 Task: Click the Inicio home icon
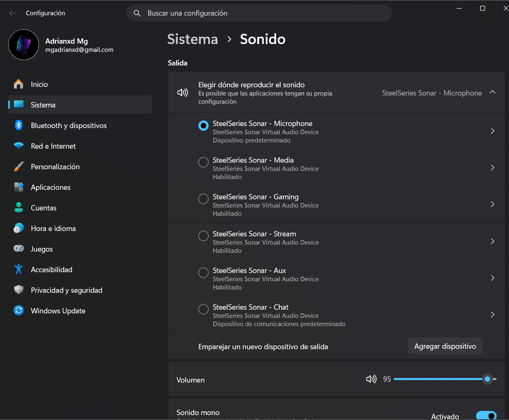(x=19, y=84)
